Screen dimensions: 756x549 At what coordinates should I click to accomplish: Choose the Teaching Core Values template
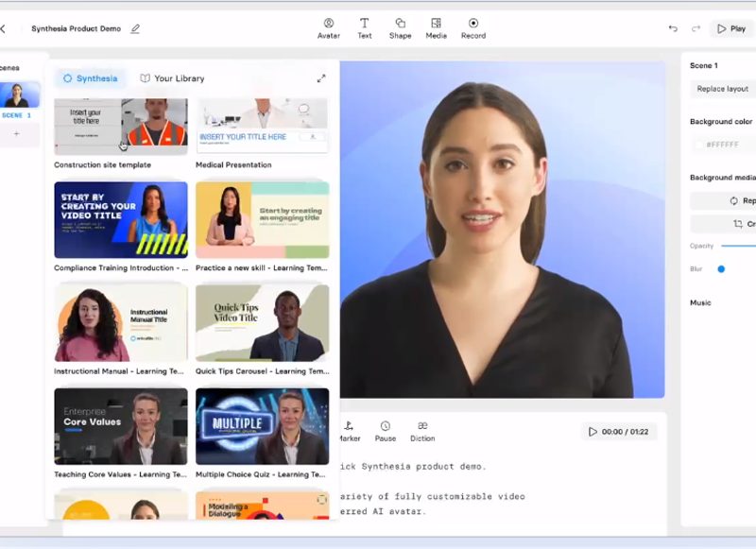point(121,426)
